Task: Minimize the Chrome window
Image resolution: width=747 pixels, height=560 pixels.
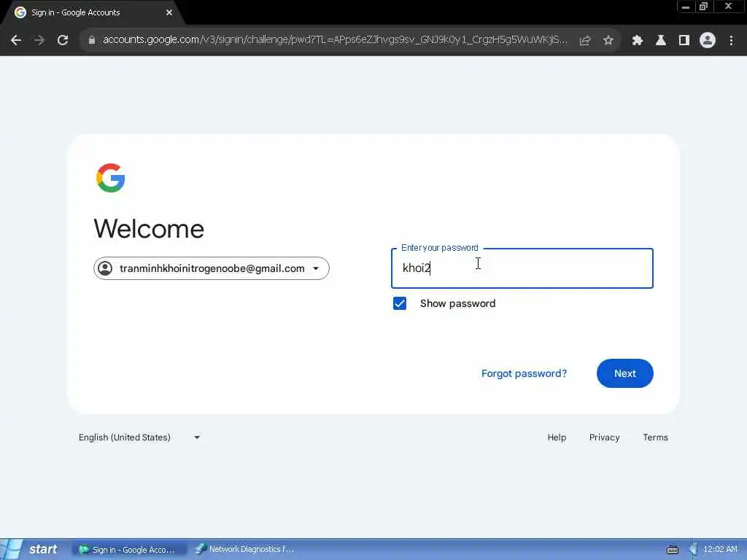Action: (686, 7)
